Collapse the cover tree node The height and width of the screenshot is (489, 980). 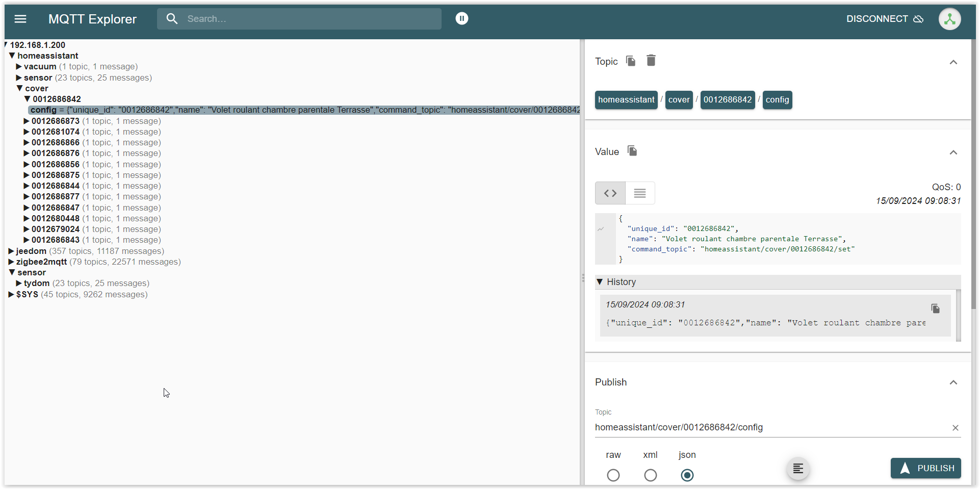(19, 88)
